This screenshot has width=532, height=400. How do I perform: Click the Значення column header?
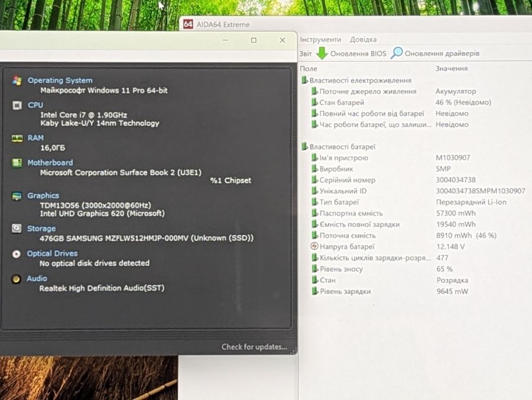pyautogui.click(x=451, y=68)
